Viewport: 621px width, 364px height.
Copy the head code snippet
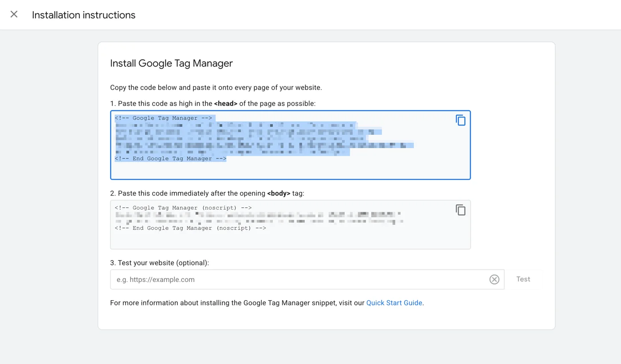coord(460,120)
